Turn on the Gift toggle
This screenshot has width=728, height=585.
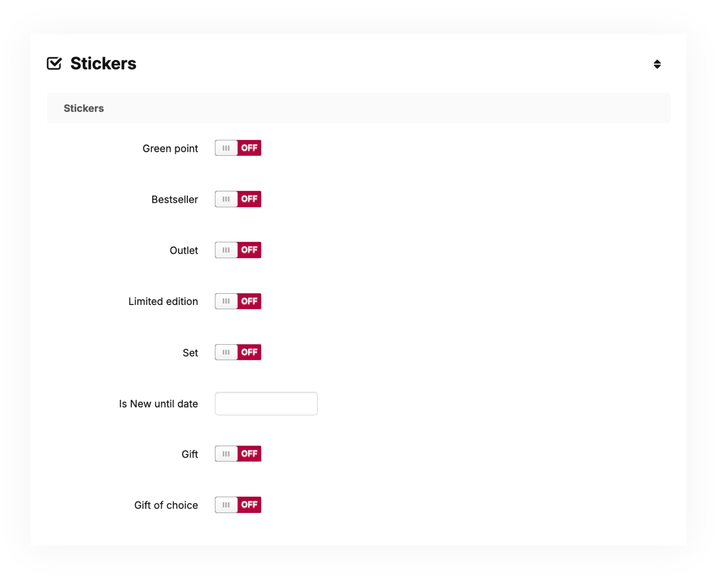(x=238, y=454)
